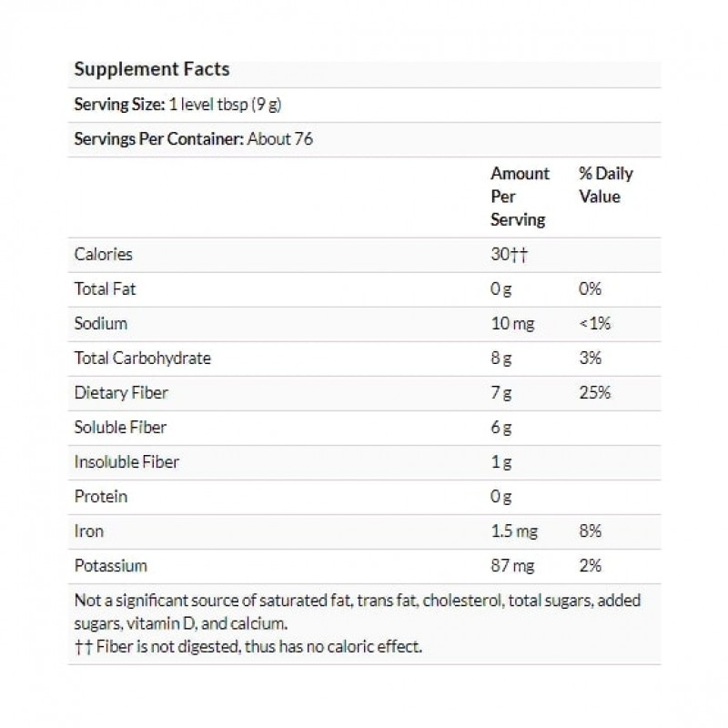Click the fiber not digested footnote
This screenshot has width=728, height=728.
point(248,647)
